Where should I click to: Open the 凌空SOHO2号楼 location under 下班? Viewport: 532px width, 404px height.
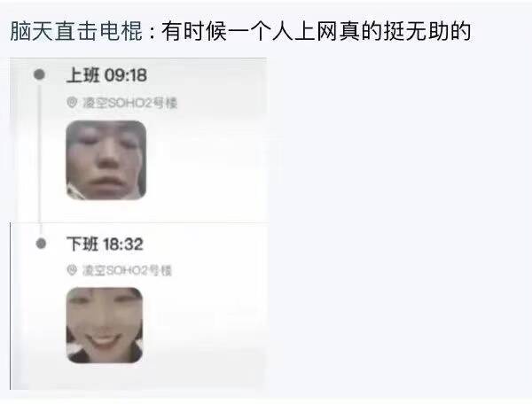(x=127, y=270)
